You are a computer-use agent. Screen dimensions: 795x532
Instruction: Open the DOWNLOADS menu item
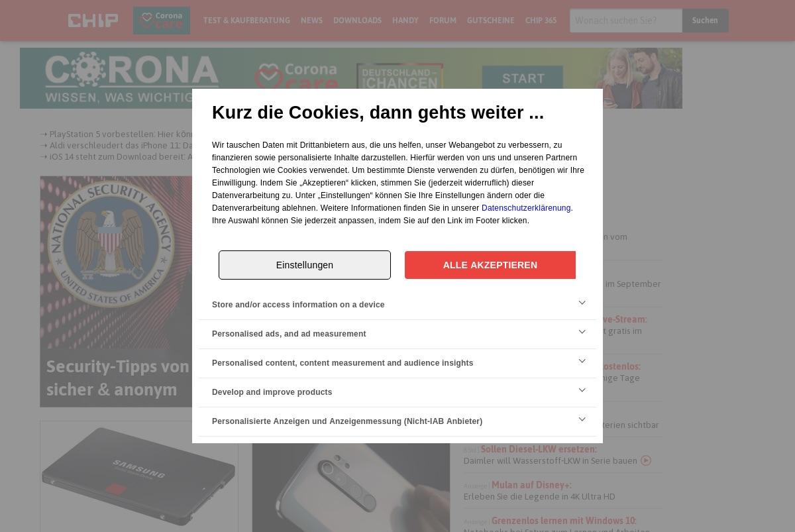(x=357, y=21)
